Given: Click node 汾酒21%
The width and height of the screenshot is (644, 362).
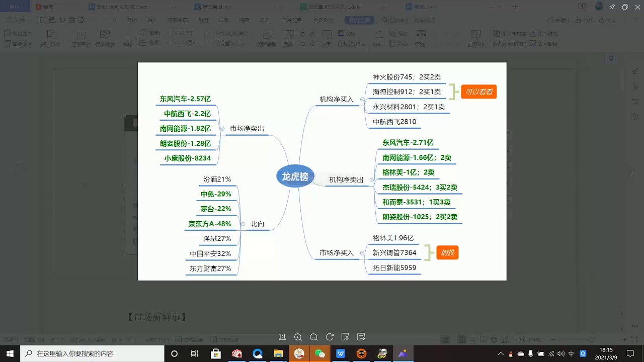Looking at the screenshot, I should [217, 179].
